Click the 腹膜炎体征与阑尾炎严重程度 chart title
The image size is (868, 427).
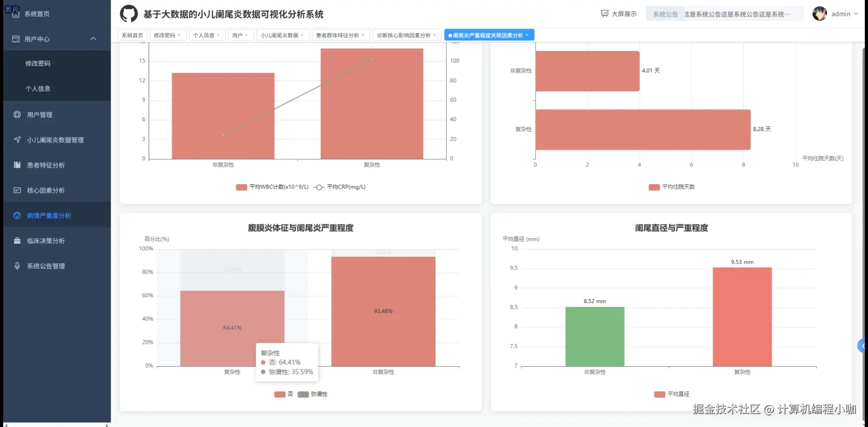tap(301, 228)
